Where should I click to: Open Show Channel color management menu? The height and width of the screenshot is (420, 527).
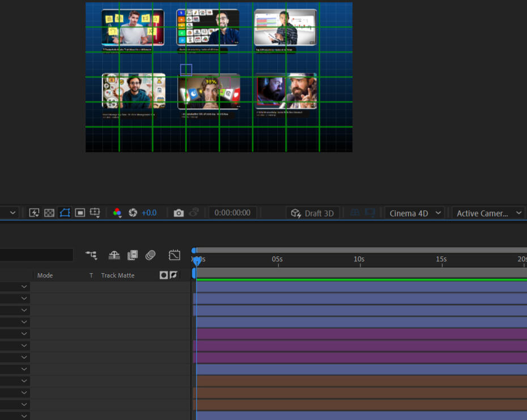pos(117,213)
